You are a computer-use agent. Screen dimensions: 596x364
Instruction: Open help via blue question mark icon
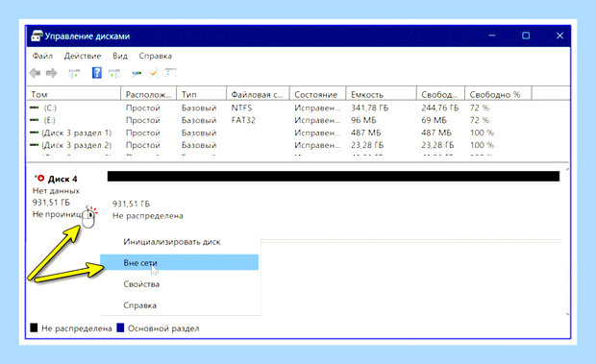coord(97,72)
